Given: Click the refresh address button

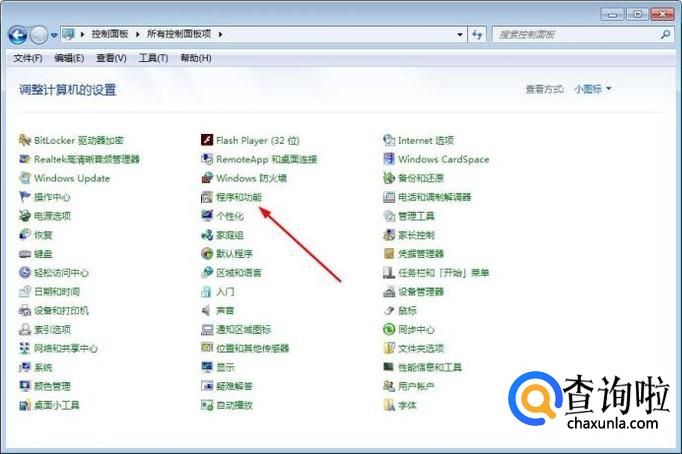Looking at the screenshot, I should (x=477, y=34).
